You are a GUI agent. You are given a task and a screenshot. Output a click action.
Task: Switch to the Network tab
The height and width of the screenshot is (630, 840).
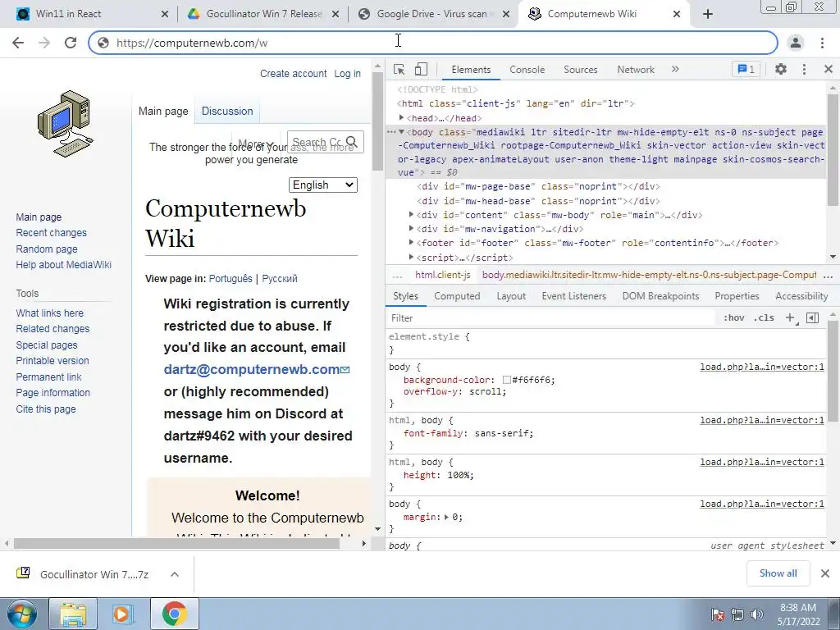(636, 69)
